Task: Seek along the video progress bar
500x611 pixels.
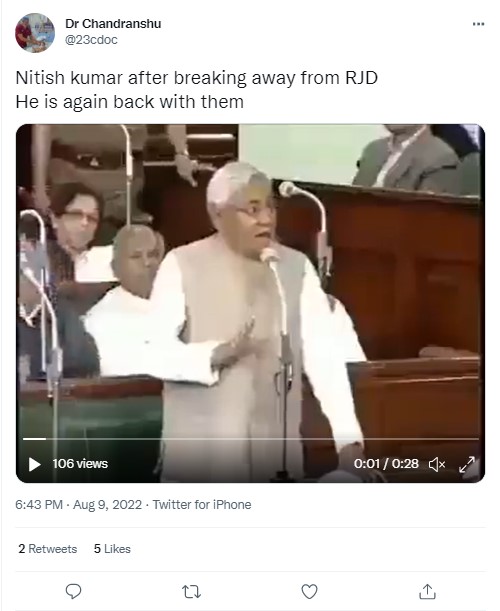Action: (x=251, y=439)
